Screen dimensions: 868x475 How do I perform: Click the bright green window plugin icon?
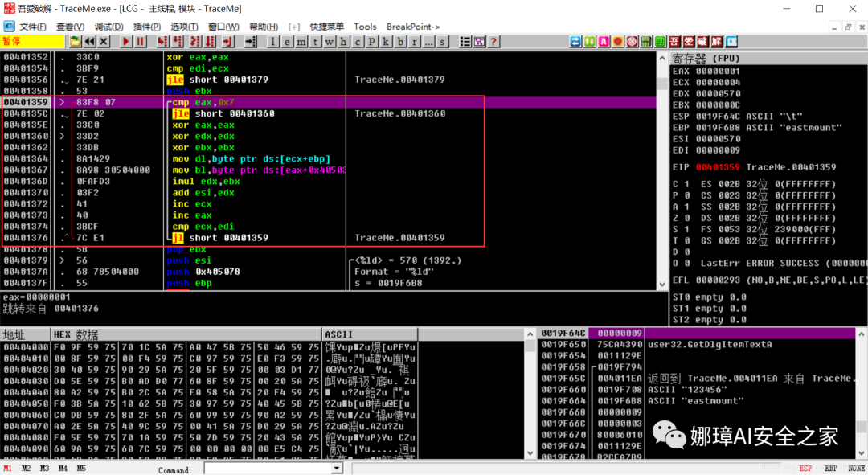(660, 42)
